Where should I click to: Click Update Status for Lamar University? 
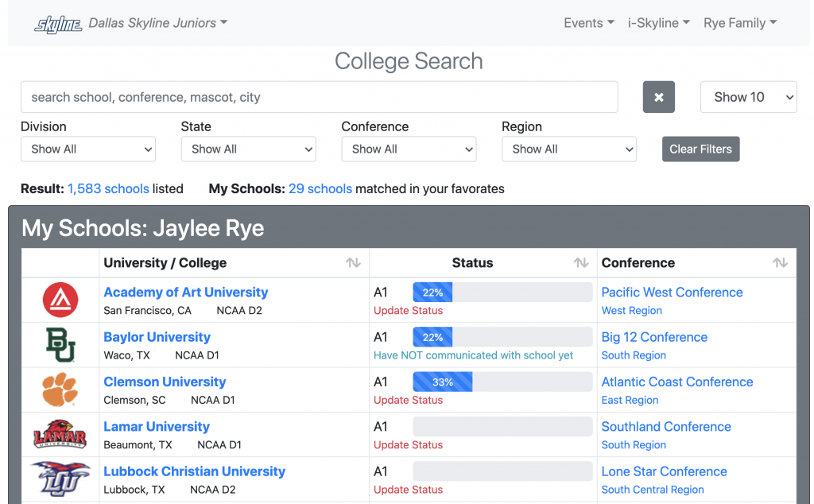point(409,444)
